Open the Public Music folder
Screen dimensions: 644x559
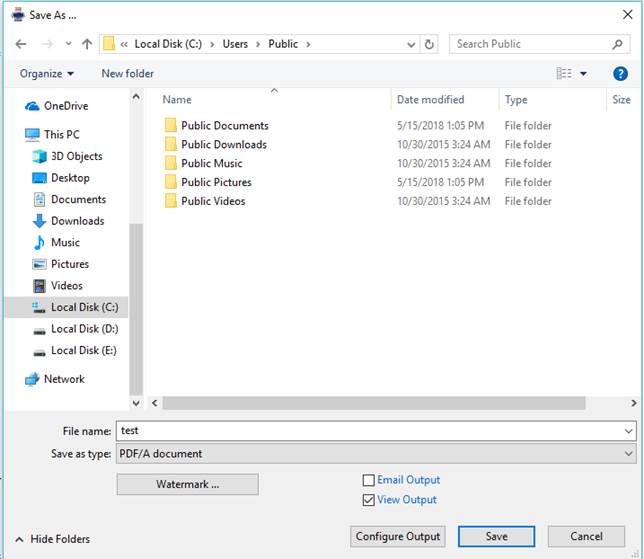click(211, 163)
